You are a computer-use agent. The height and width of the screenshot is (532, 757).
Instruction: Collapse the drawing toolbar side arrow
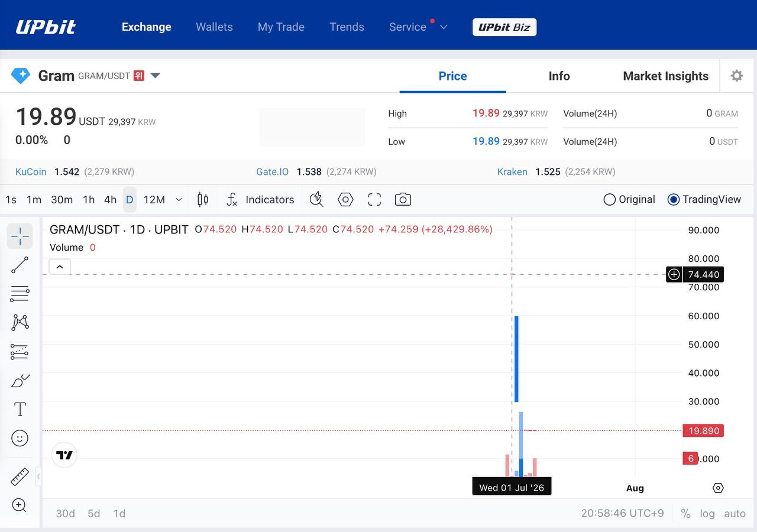(x=38, y=476)
